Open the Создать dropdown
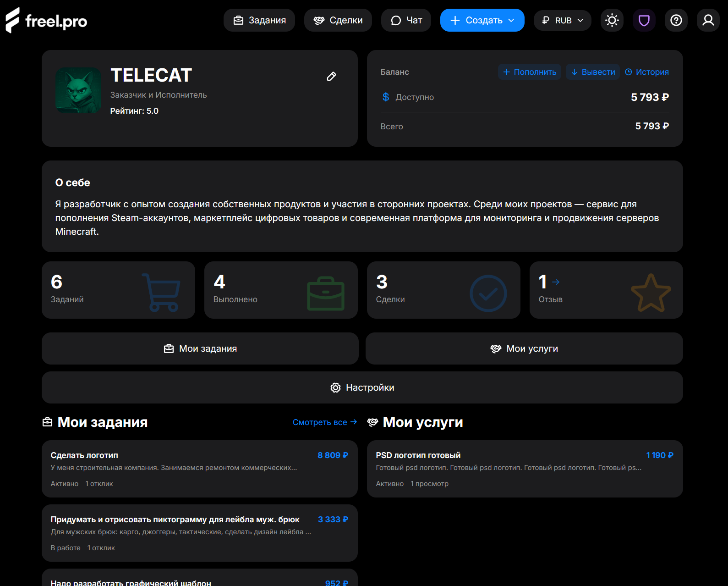Image resolution: width=728 pixels, height=586 pixels. (x=482, y=21)
